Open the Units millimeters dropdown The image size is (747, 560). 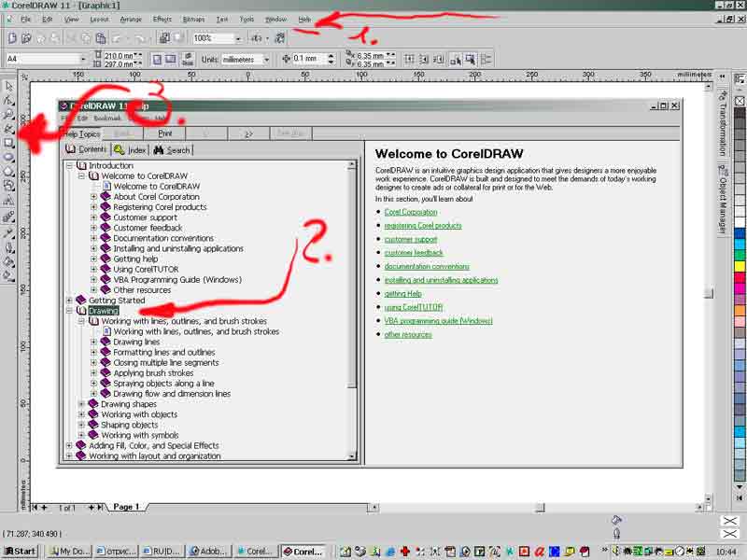(267, 60)
